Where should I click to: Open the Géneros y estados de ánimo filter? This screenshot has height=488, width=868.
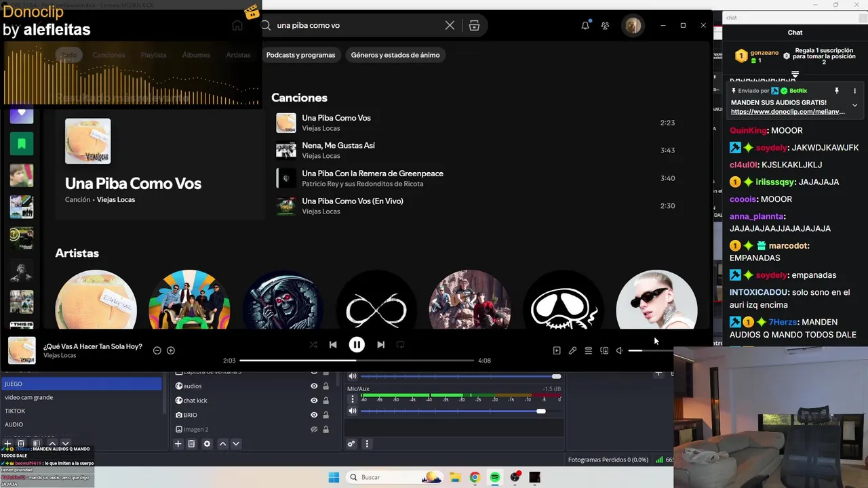[x=395, y=55]
